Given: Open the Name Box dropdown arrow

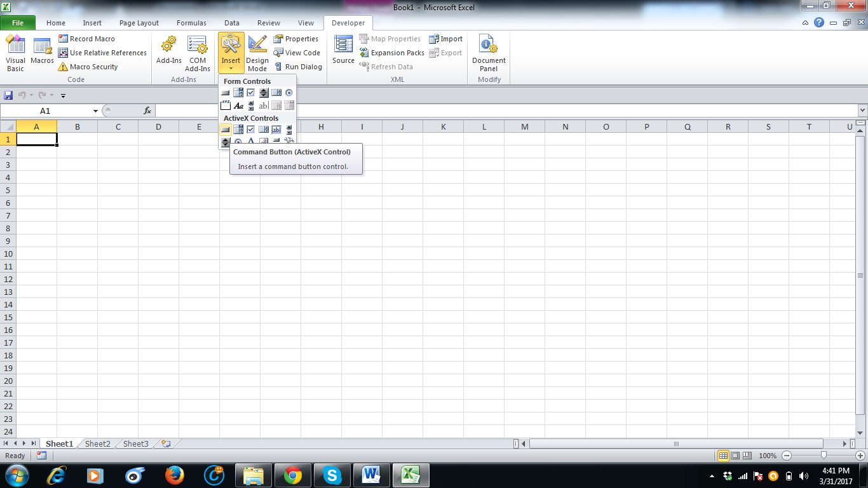Looking at the screenshot, I should (95, 111).
